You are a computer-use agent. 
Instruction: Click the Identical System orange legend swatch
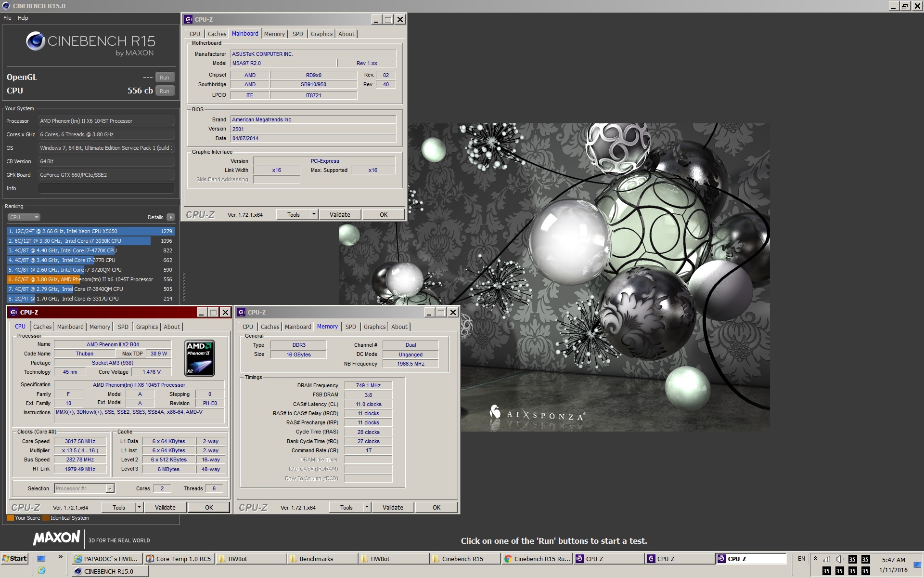[x=46, y=518]
